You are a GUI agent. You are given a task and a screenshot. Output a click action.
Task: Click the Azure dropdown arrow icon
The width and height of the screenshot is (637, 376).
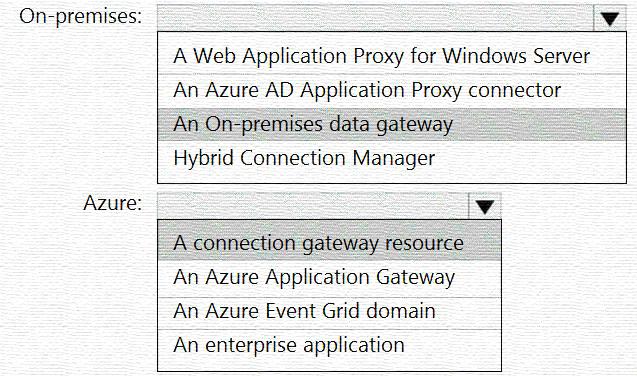click(485, 206)
